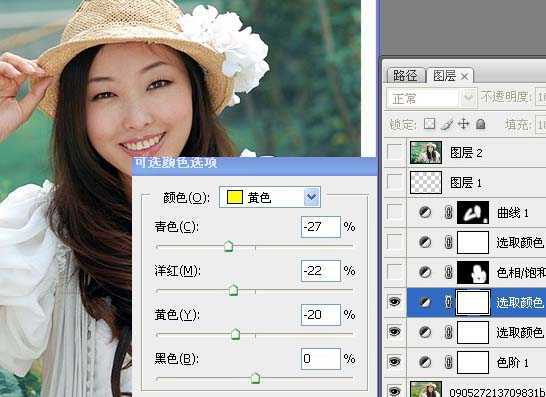The image size is (546, 397).
Task: Click the yellow swatch in the 颜色 dropdown
Action: click(x=235, y=197)
